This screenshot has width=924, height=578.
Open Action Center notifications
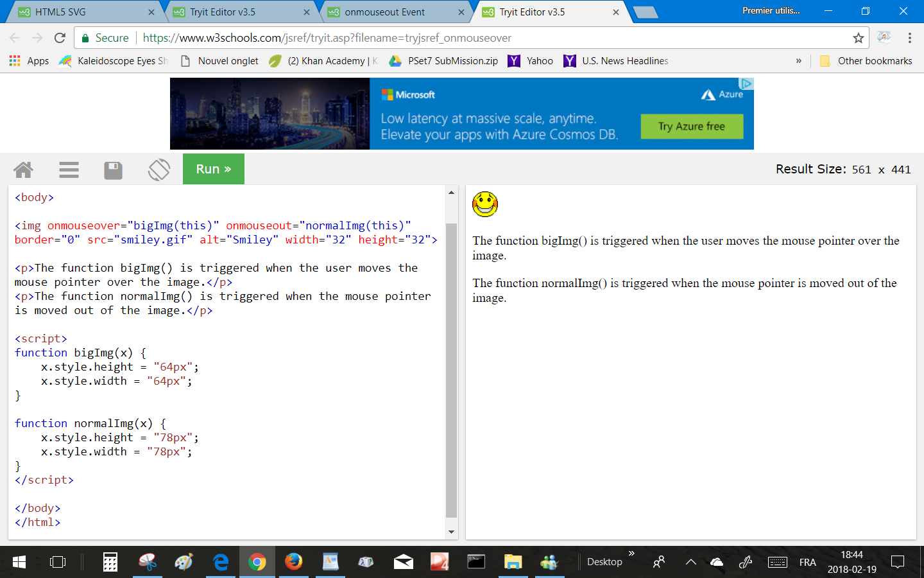click(x=898, y=562)
